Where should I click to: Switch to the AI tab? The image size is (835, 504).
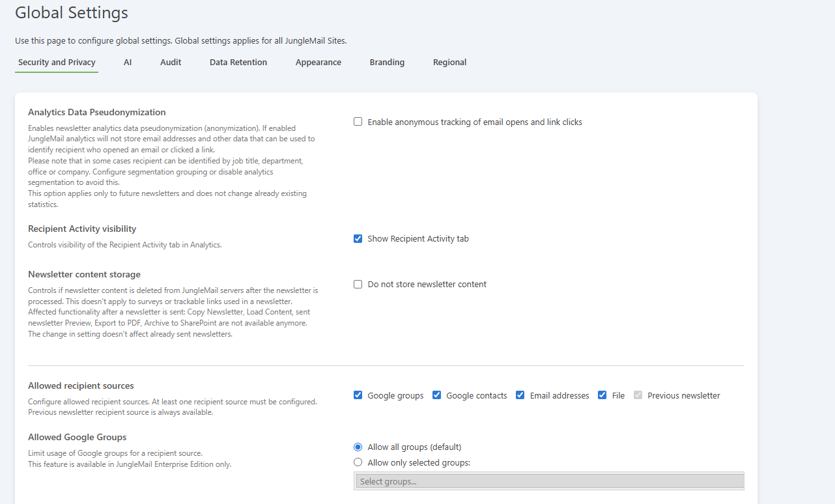tap(128, 63)
